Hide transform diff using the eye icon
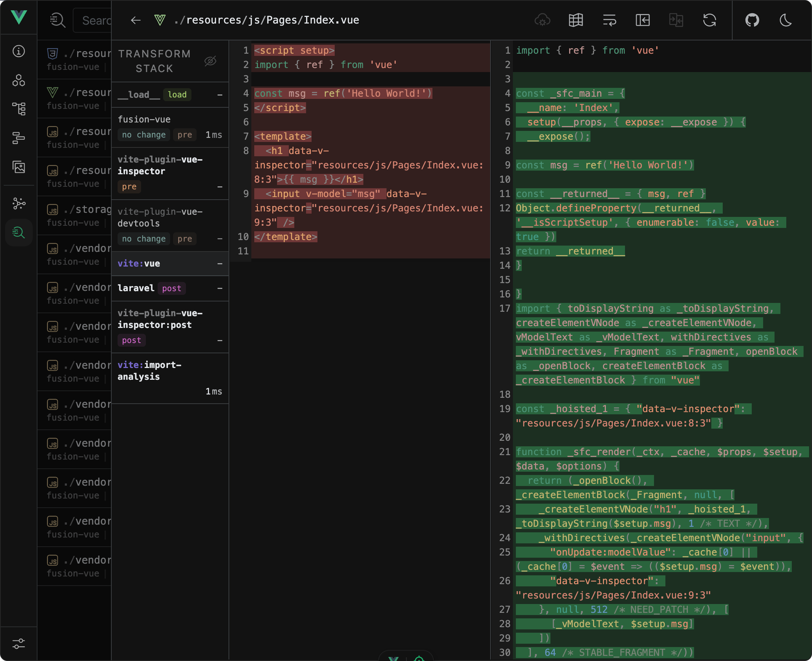The width and height of the screenshot is (812, 661). (211, 61)
